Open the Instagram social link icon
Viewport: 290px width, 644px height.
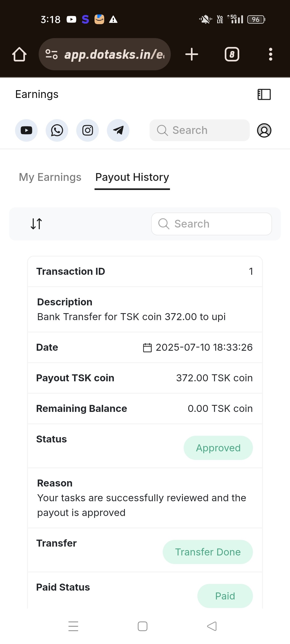pyautogui.click(x=88, y=130)
